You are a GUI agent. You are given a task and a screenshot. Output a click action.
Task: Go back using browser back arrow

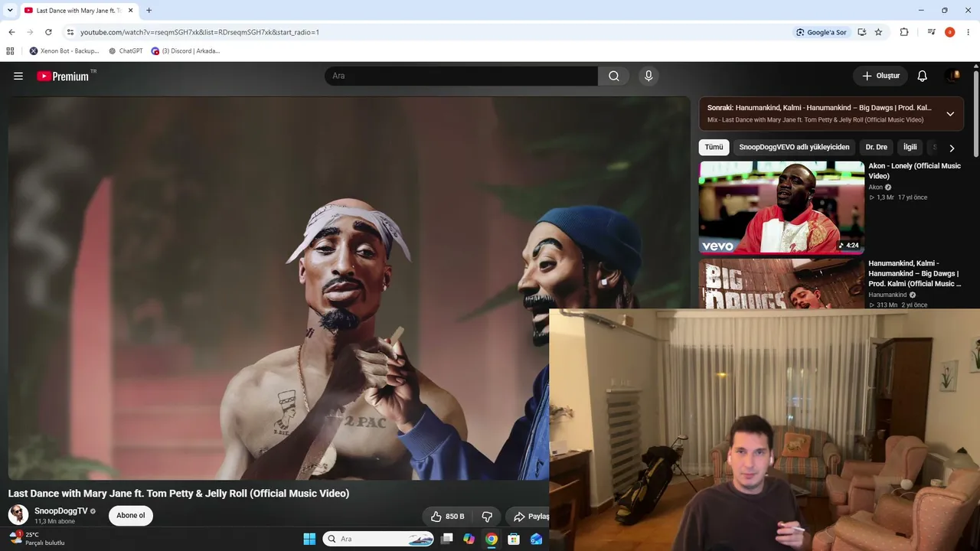point(11,32)
